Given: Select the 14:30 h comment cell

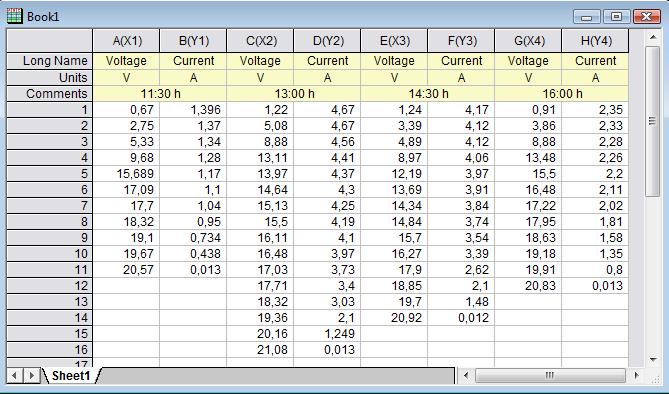Looking at the screenshot, I should click(428, 93).
